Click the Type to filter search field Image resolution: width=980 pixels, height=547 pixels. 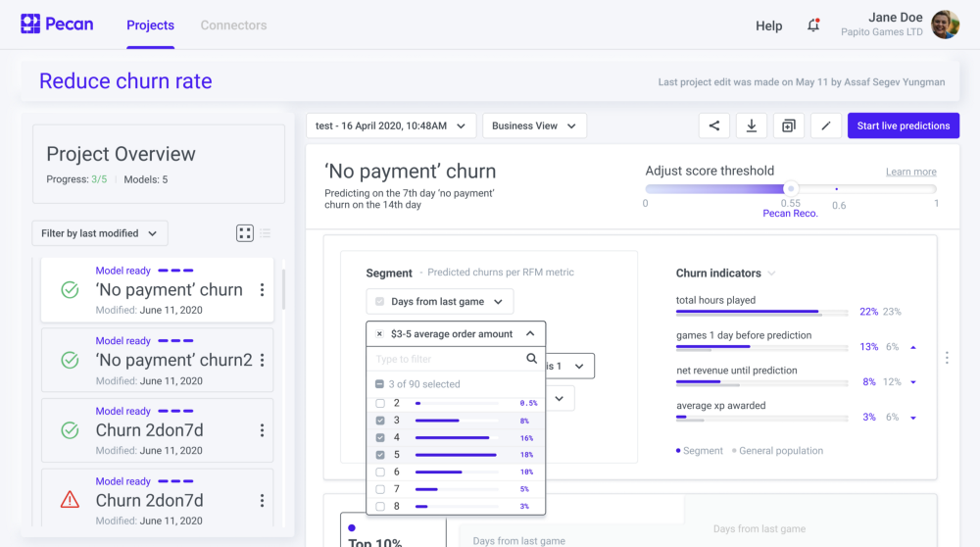[x=447, y=359]
